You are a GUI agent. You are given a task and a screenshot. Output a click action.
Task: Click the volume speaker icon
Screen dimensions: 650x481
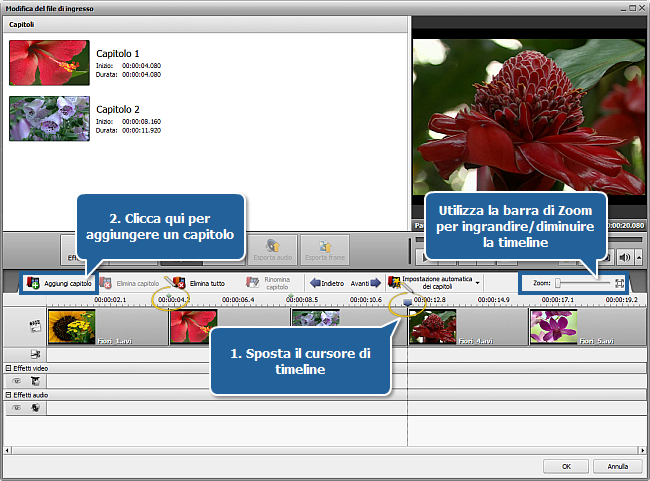[x=623, y=256]
